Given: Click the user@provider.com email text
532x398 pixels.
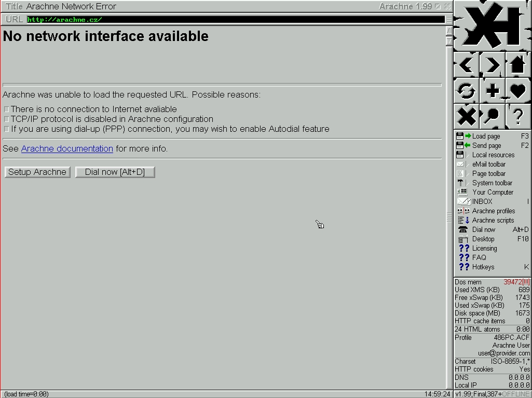Looking at the screenshot, I should click(504, 353).
